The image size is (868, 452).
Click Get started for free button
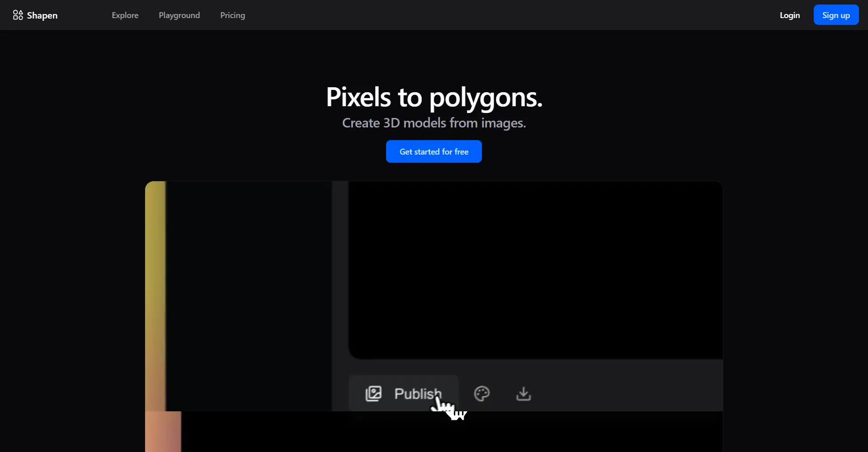(434, 151)
